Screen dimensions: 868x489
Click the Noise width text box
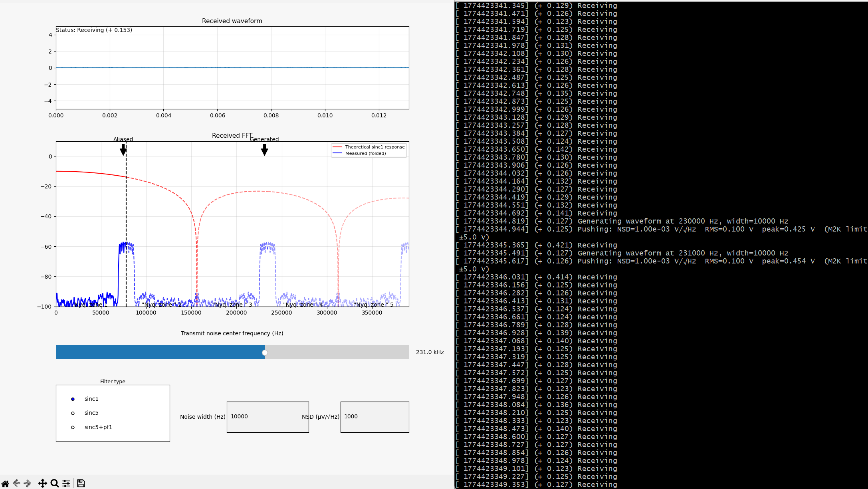coord(268,417)
